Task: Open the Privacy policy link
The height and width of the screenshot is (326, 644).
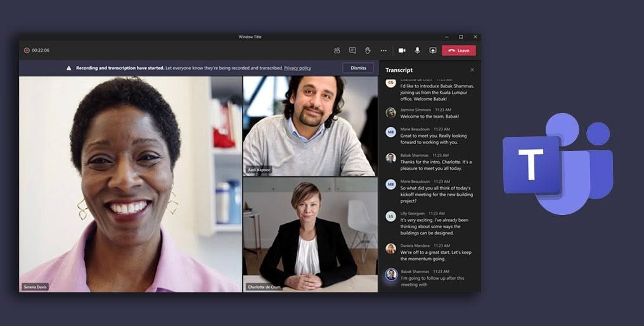Action: (x=297, y=68)
